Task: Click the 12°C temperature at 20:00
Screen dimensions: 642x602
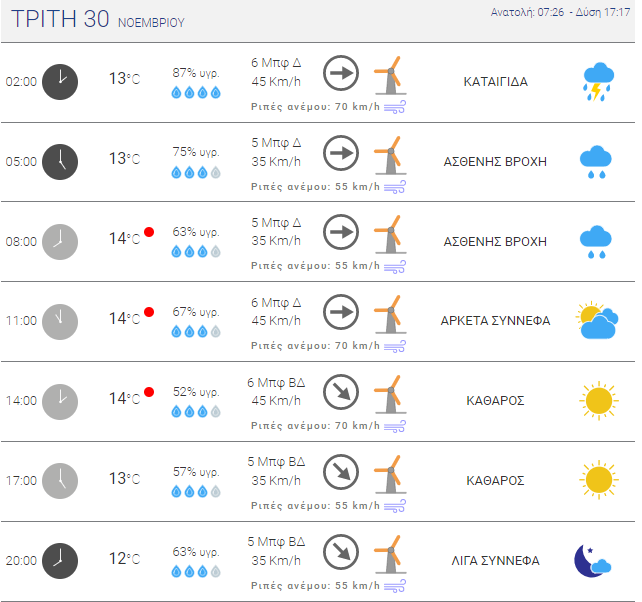Action: coord(124,559)
